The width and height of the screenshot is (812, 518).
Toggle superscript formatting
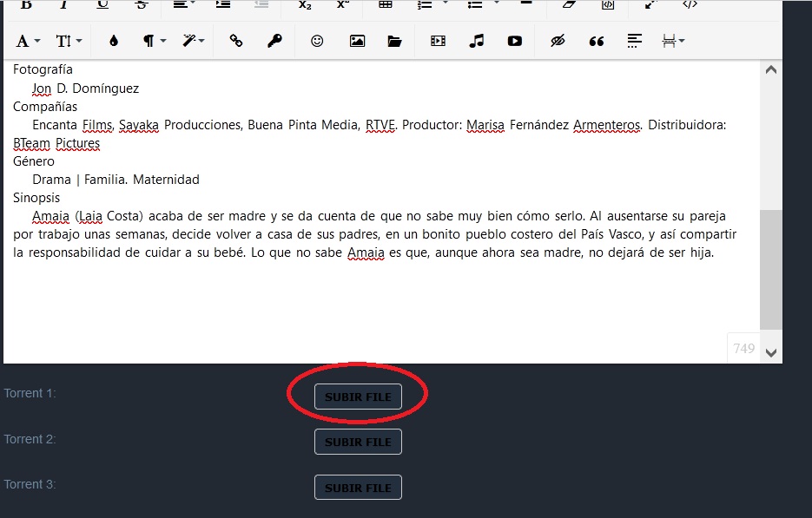[344, 4]
